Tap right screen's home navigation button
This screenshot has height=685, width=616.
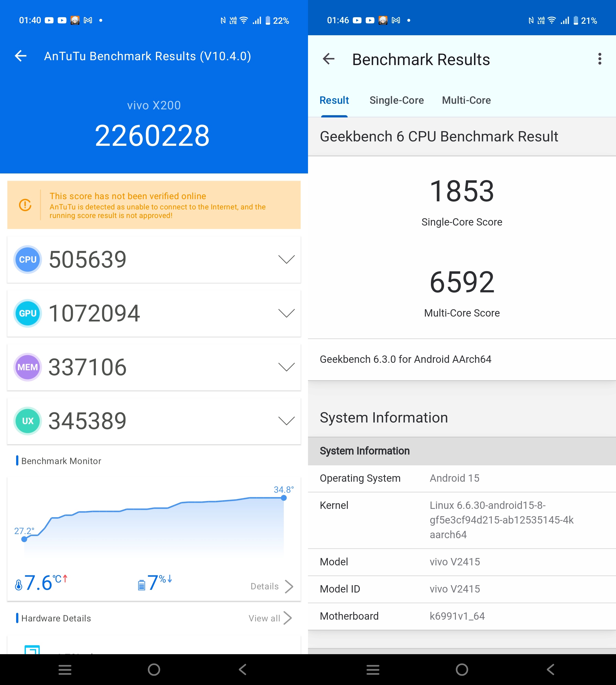tap(462, 669)
